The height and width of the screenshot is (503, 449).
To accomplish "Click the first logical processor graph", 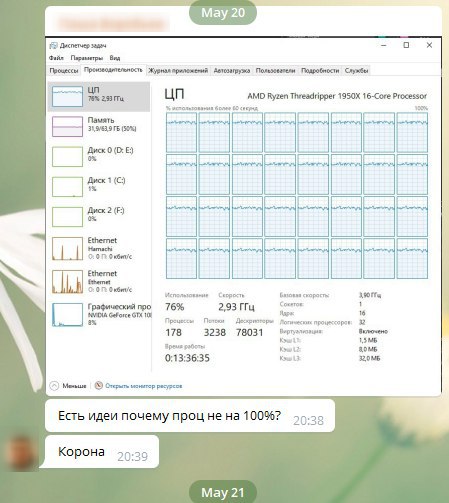I will pyautogui.click(x=181, y=132).
